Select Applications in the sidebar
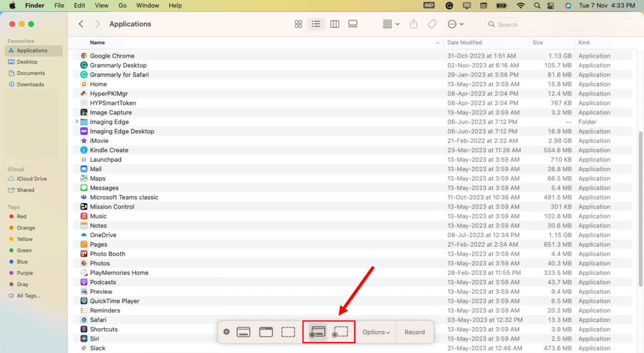This screenshot has height=353, width=644. pos(34,51)
